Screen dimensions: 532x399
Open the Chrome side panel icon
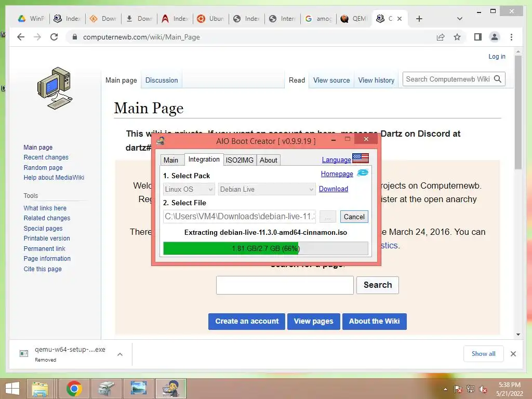coord(478,37)
